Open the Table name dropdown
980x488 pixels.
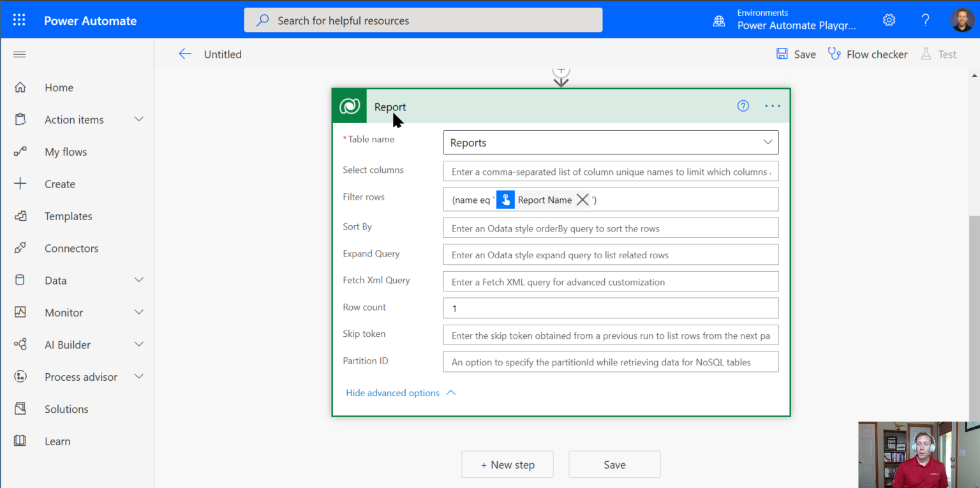click(768, 142)
